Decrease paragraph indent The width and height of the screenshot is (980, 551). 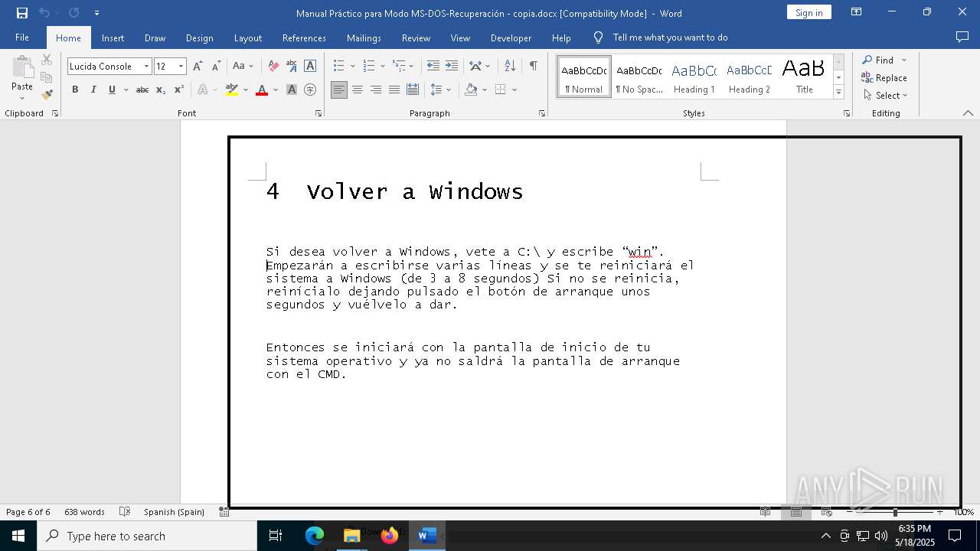pos(433,67)
